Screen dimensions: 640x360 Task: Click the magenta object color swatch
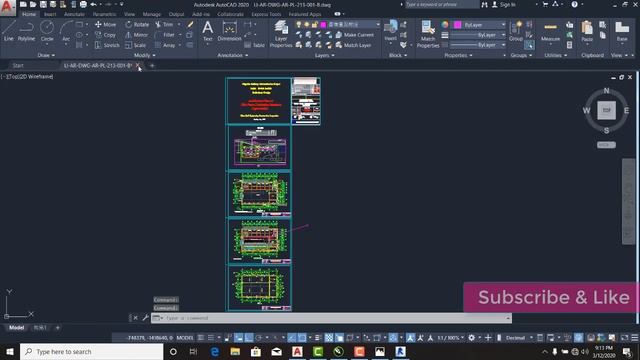[x=458, y=24]
